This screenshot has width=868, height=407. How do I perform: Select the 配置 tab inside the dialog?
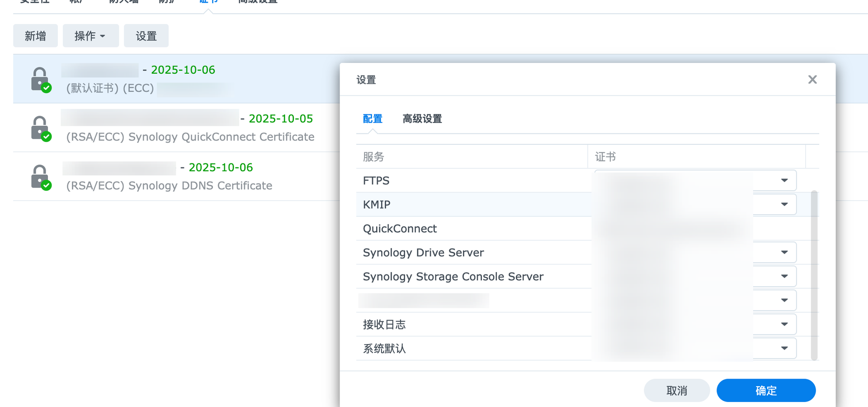[372, 118]
